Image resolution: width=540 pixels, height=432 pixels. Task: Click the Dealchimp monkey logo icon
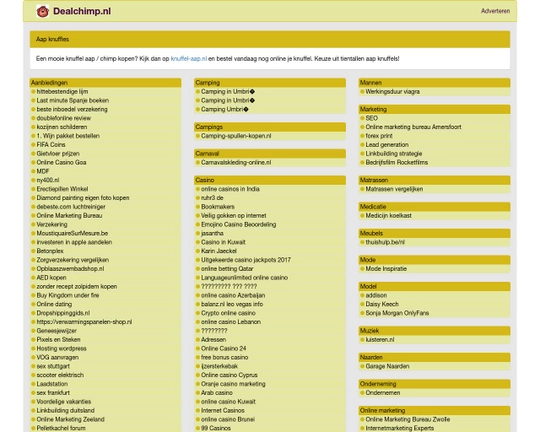pyautogui.click(x=43, y=11)
